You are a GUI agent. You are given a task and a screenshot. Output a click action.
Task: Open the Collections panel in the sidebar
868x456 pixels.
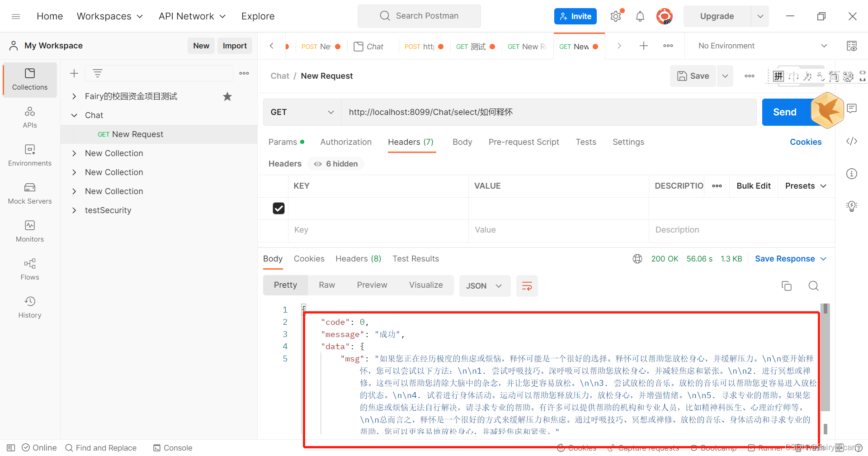[x=29, y=80]
